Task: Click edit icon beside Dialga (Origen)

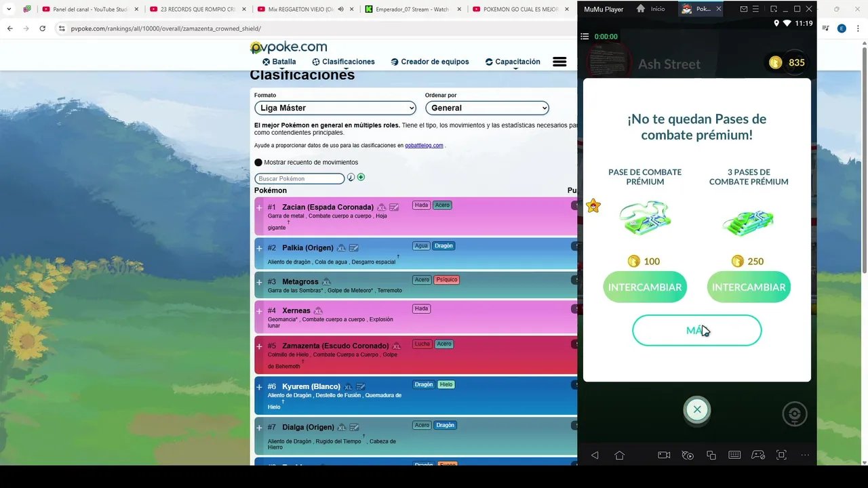Action: (x=353, y=428)
